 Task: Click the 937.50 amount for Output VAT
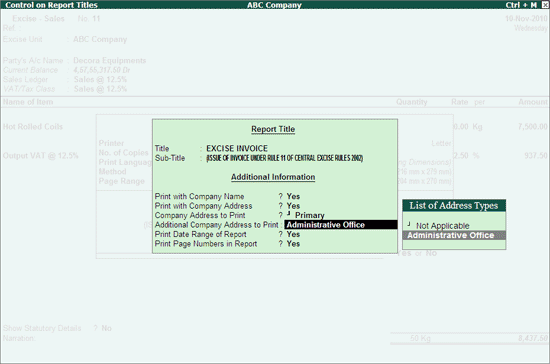pos(536,156)
